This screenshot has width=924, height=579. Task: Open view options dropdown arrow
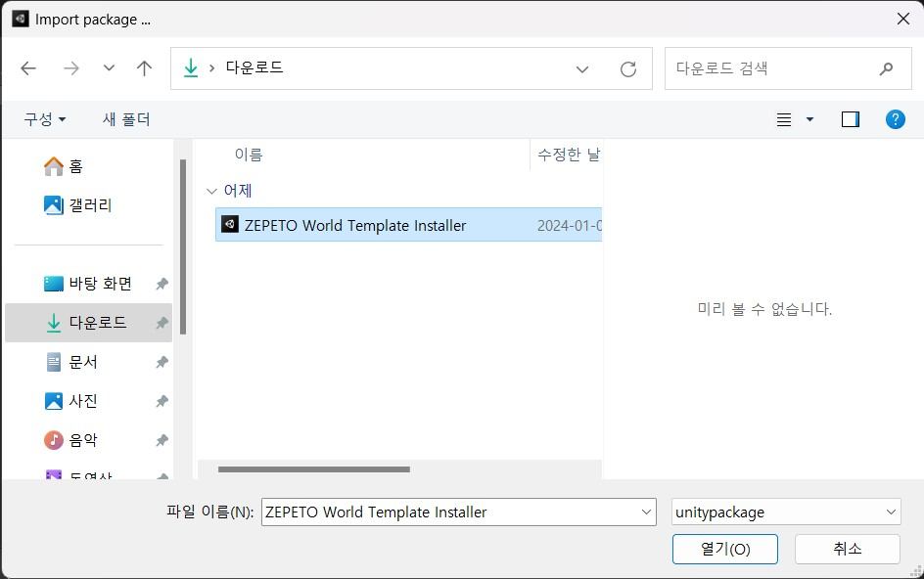pyautogui.click(x=809, y=119)
